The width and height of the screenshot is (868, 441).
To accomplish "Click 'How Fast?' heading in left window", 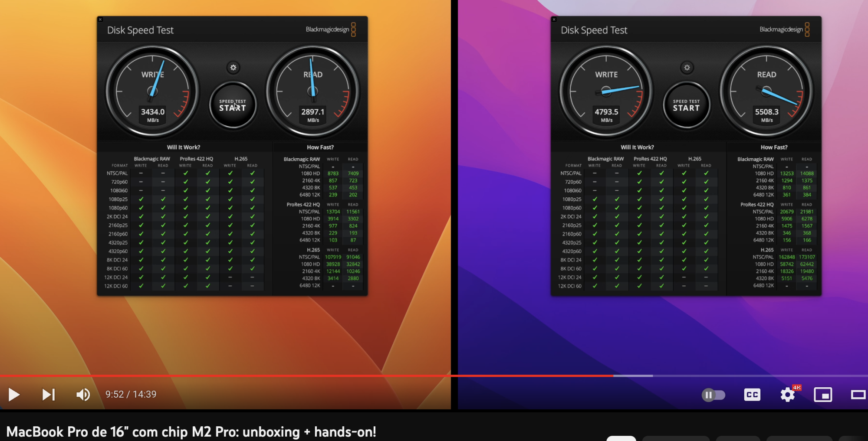I will (320, 147).
